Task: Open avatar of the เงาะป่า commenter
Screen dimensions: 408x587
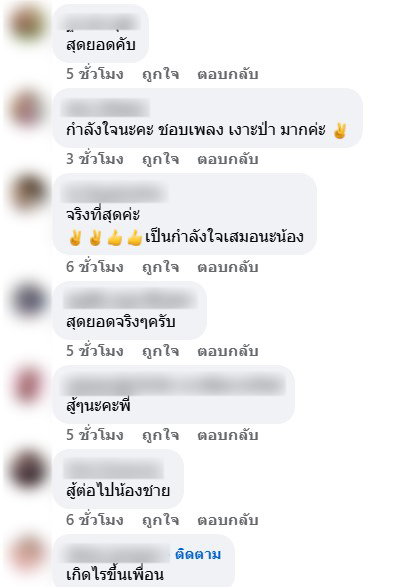Action: pos(28,108)
